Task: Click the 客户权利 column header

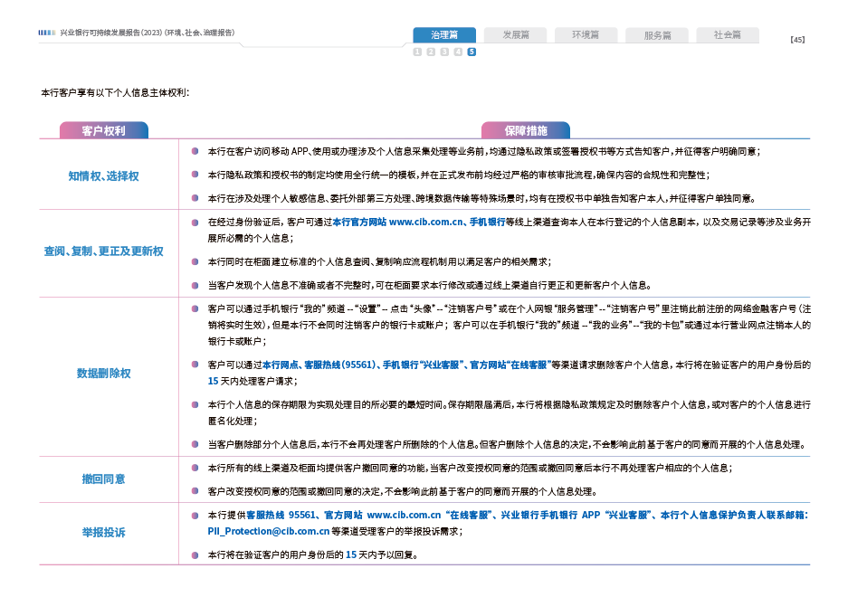Action: pyautogui.click(x=104, y=130)
